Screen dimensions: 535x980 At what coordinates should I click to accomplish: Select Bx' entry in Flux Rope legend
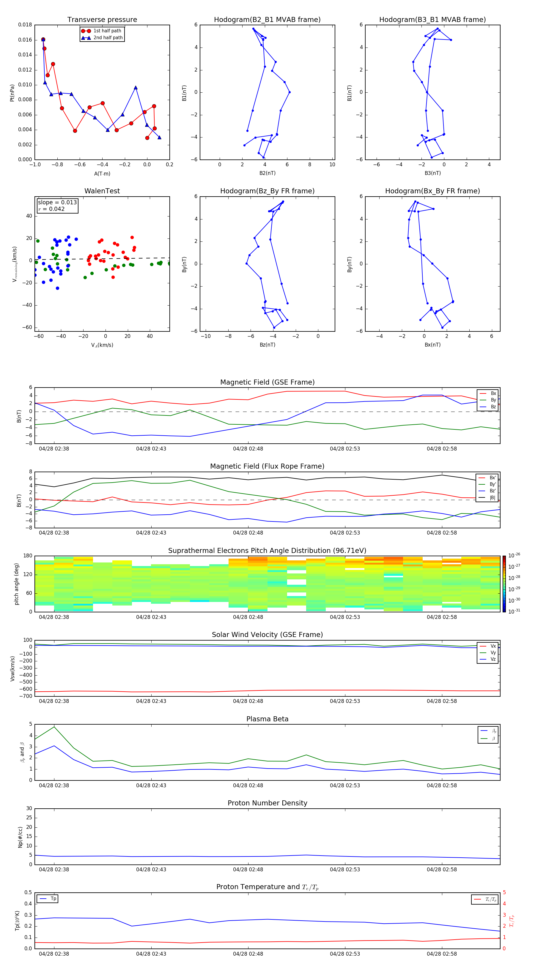point(487,478)
